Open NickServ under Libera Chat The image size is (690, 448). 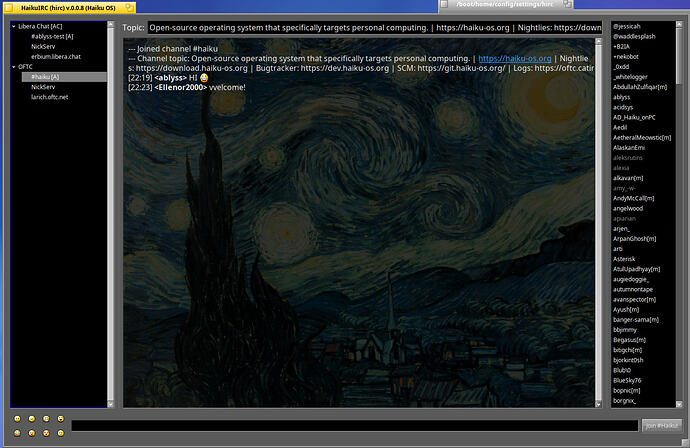pos(43,47)
